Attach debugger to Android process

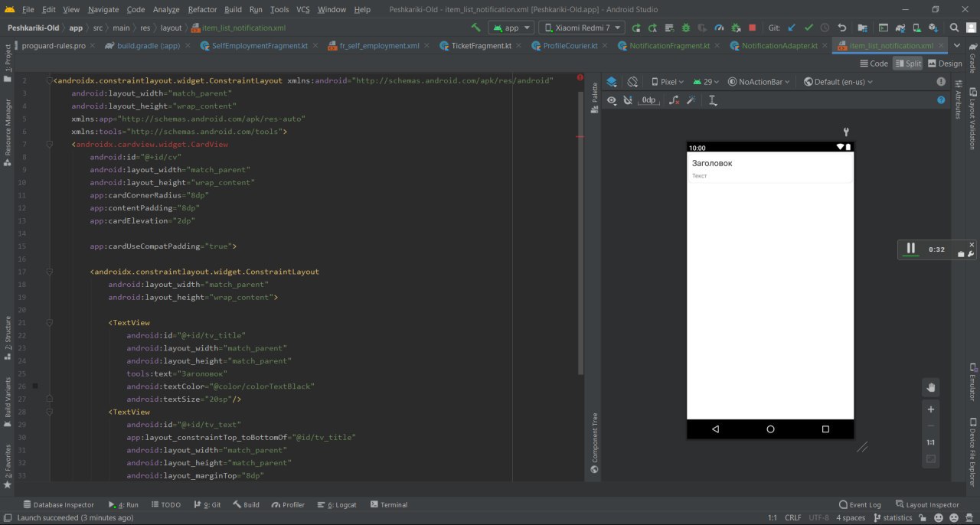736,28
